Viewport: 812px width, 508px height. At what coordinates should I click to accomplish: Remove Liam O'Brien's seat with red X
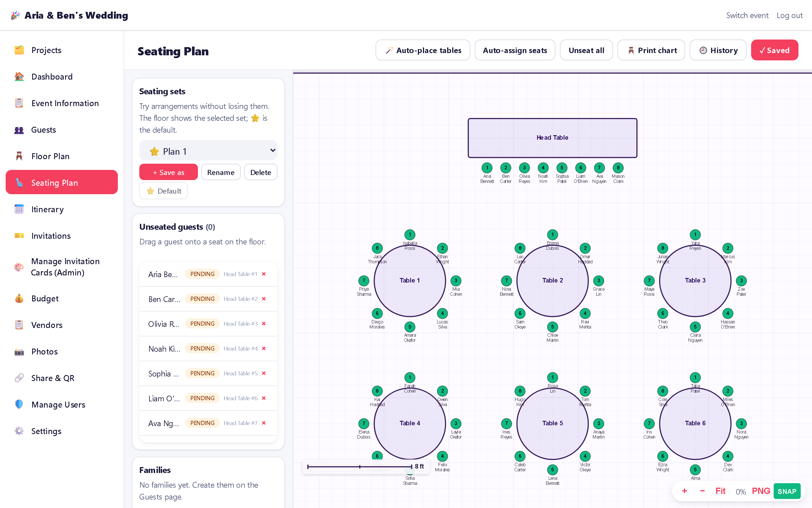pyautogui.click(x=264, y=398)
